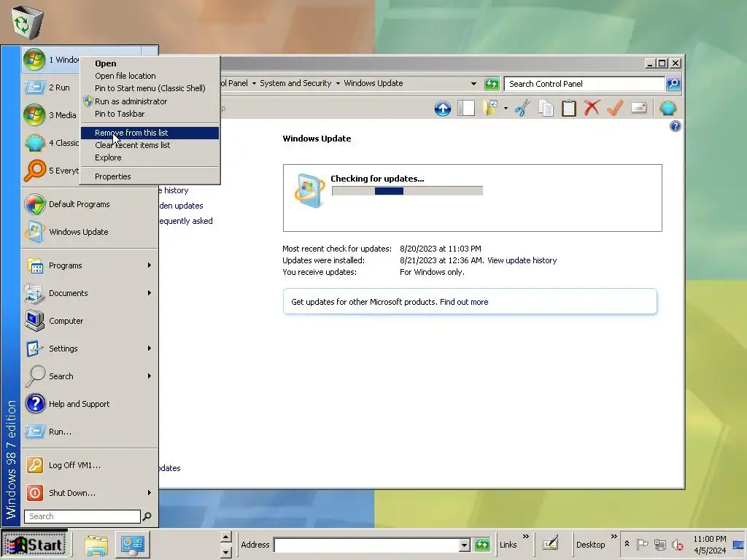Expand the folder options dropdown arrow in toolbar
The image size is (747, 560).
pos(506,108)
